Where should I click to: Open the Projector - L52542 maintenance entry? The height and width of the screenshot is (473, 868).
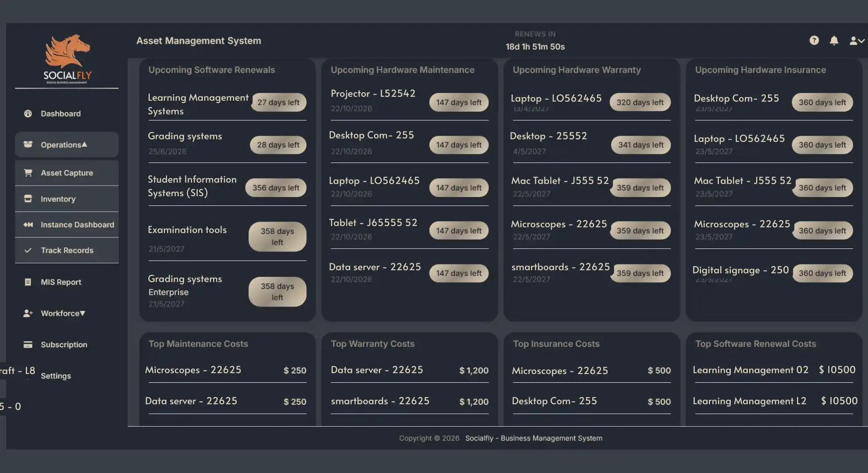[x=373, y=93]
